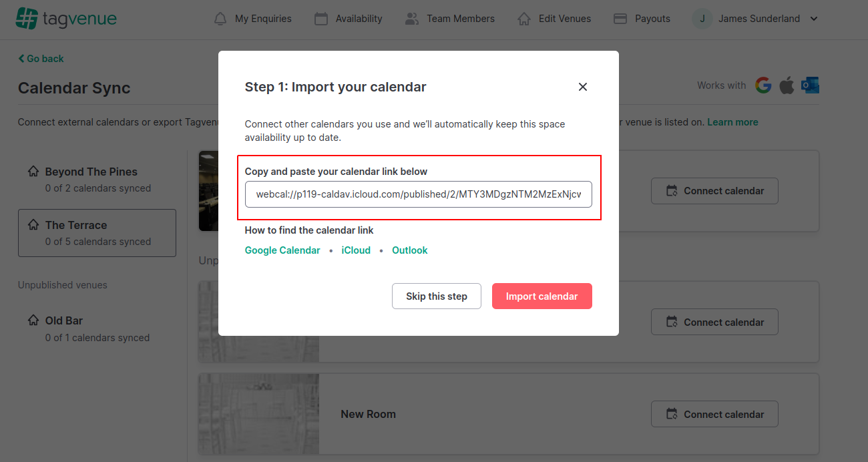868x462 pixels.
Task: Click the Import calendar button
Action: (542, 296)
